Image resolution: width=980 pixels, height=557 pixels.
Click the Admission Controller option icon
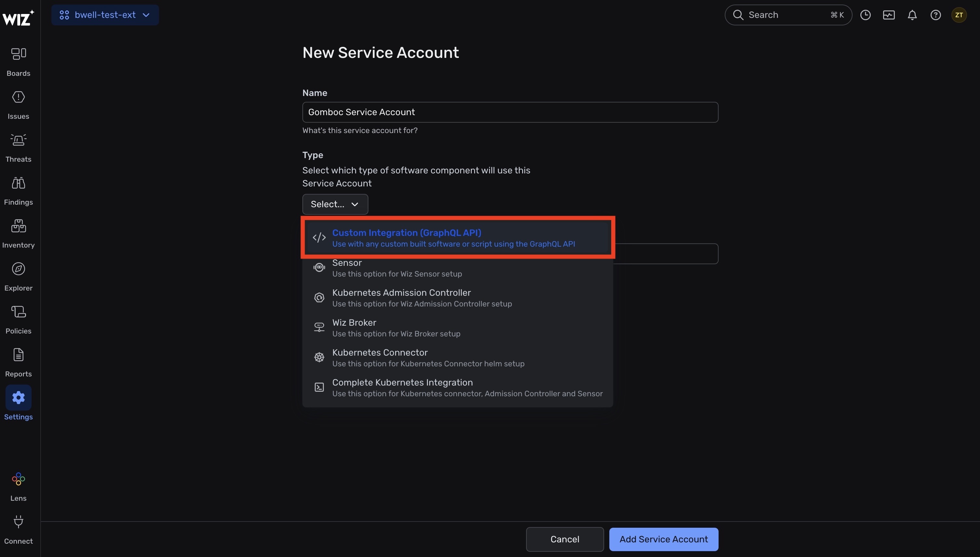click(319, 297)
